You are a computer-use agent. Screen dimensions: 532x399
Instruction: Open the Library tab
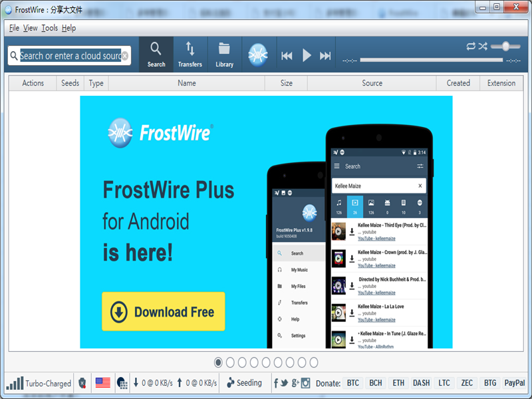[224, 55]
